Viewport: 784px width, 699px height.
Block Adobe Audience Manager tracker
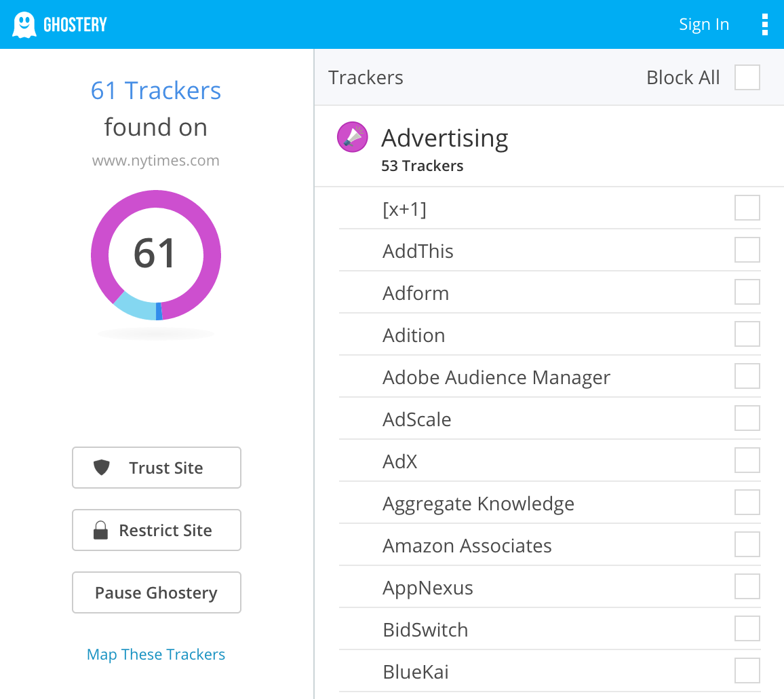(x=747, y=376)
